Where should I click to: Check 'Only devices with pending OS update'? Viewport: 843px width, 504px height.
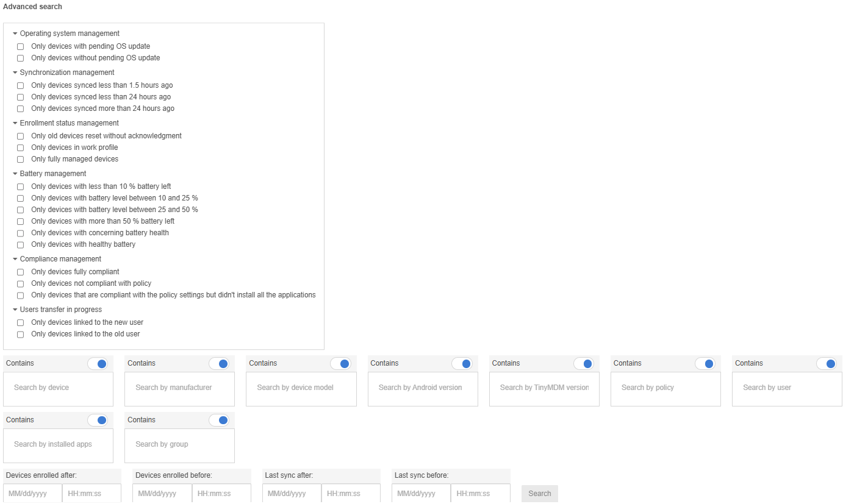point(20,46)
